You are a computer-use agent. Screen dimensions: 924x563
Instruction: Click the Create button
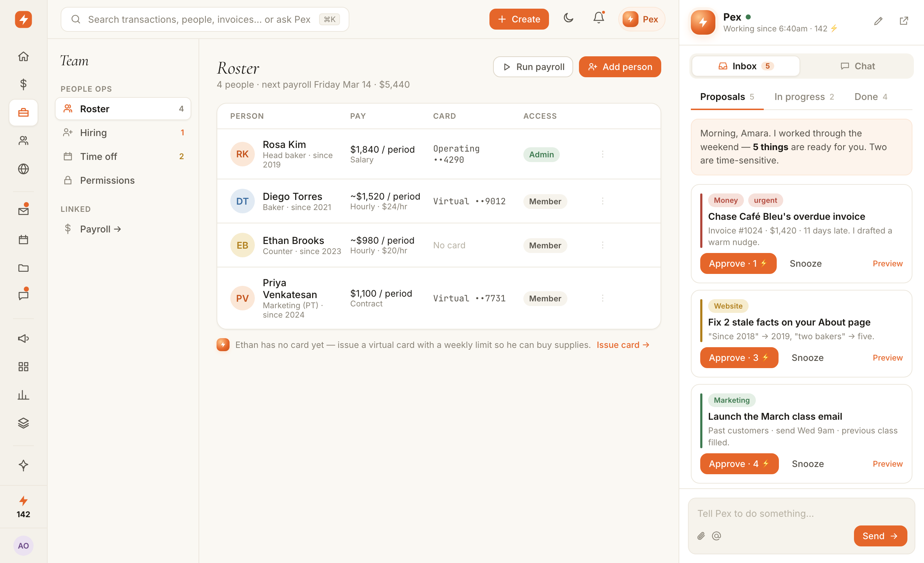519,19
